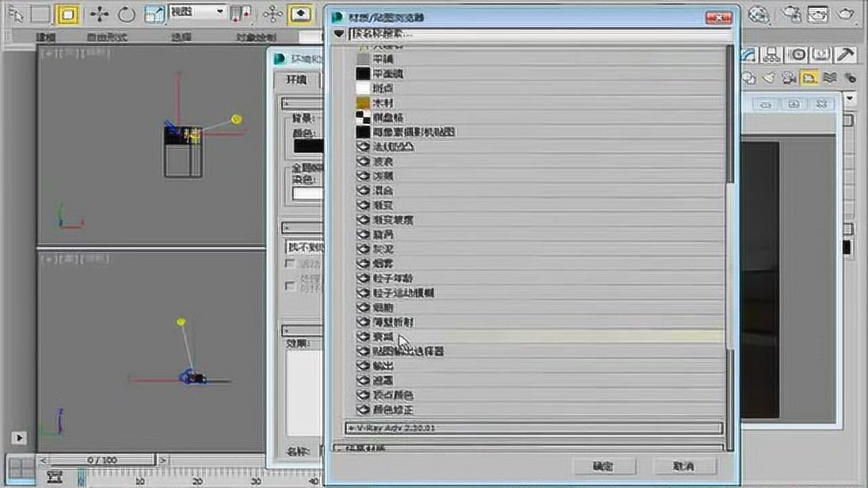Open Material Browser options arrow by search
This screenshot has width=868, height=488.
coord(339,33)
